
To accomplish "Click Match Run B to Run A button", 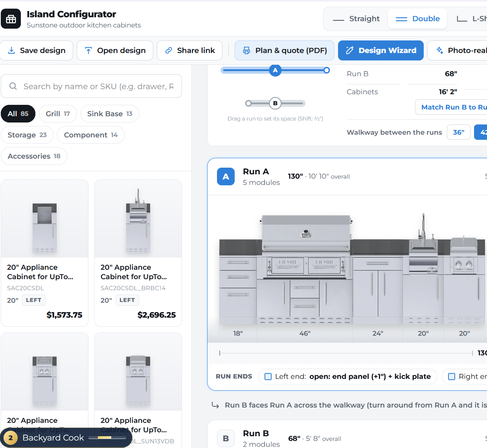I will coord(451,107).
